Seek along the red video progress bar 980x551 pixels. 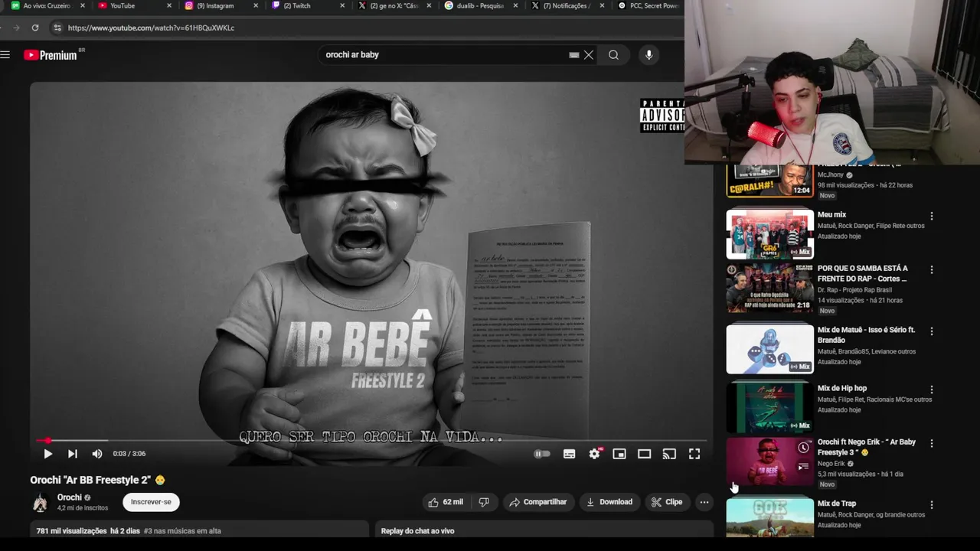point(371,441)
